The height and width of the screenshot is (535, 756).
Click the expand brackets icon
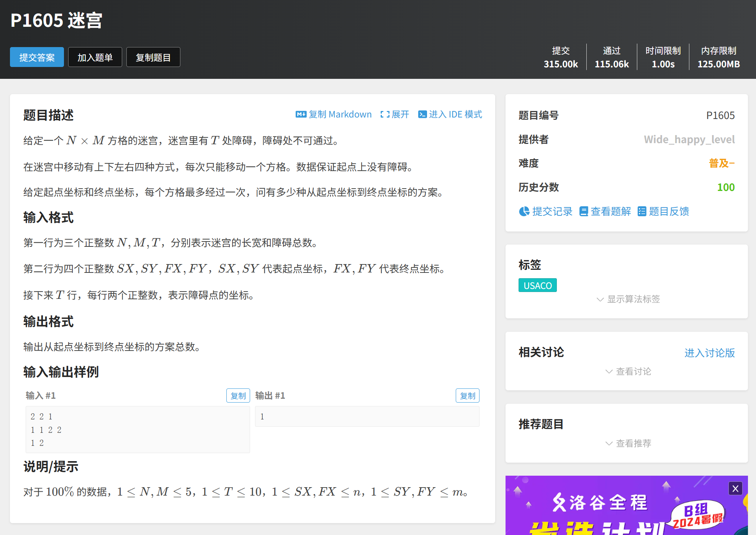385,114
